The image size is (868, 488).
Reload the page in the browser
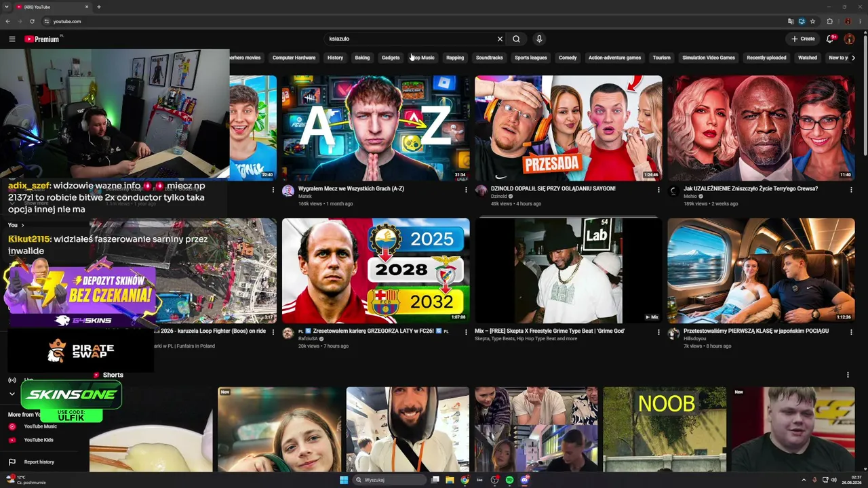[32, 21]
